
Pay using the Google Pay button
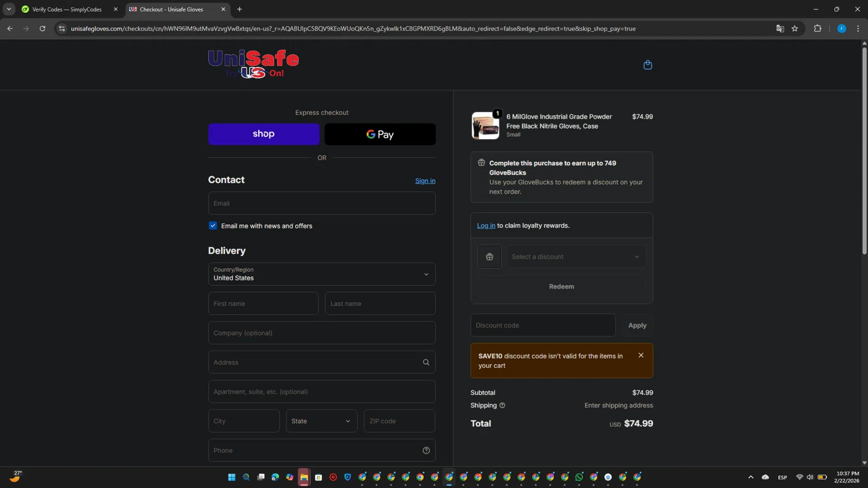pos(380,134)
